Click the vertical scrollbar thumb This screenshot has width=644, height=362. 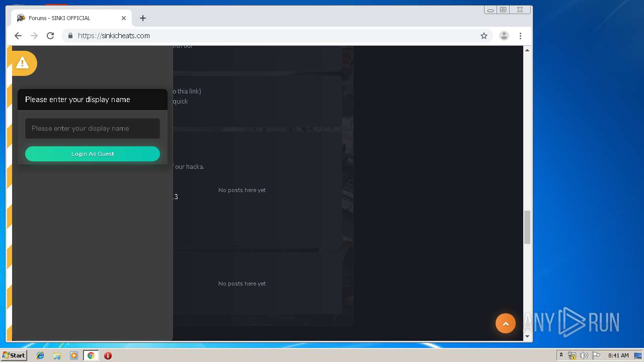coord(527,227)
